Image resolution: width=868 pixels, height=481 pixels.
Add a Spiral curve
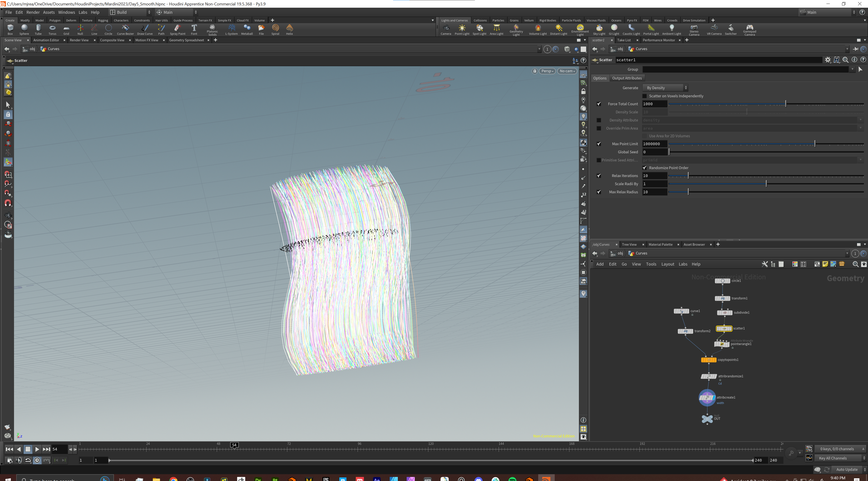(275, 30)
